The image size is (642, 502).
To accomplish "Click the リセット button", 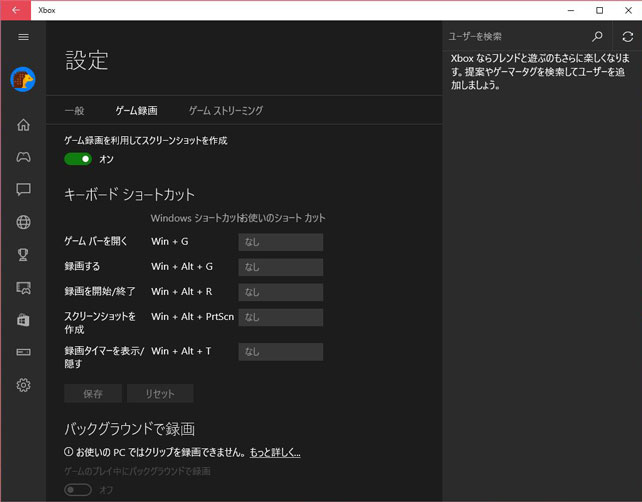I will point(160,393).
